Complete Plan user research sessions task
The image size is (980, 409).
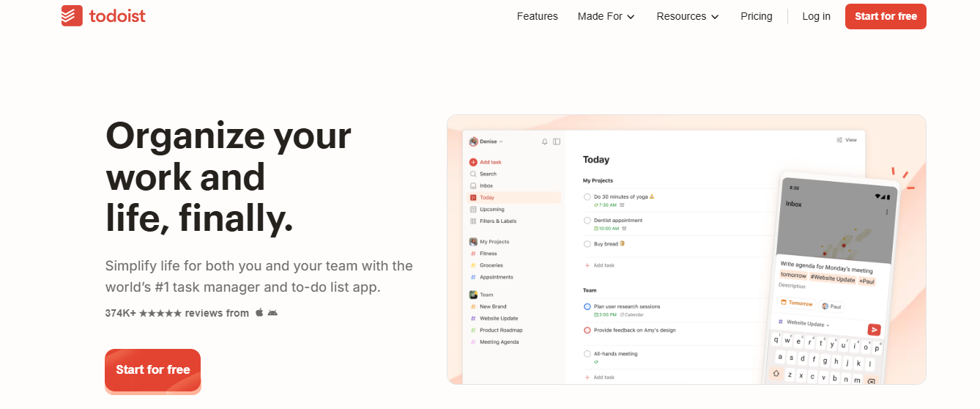coord(587,306)
